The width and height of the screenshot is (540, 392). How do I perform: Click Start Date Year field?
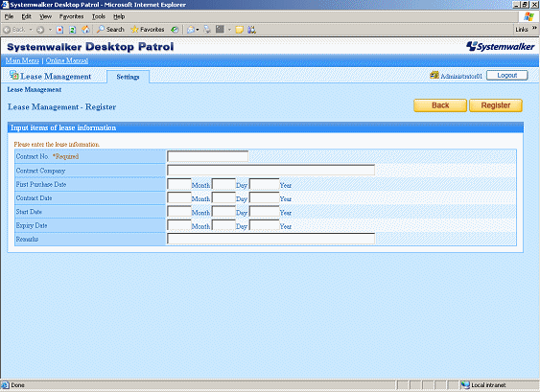pyautogui.click(x=264, y=211)
